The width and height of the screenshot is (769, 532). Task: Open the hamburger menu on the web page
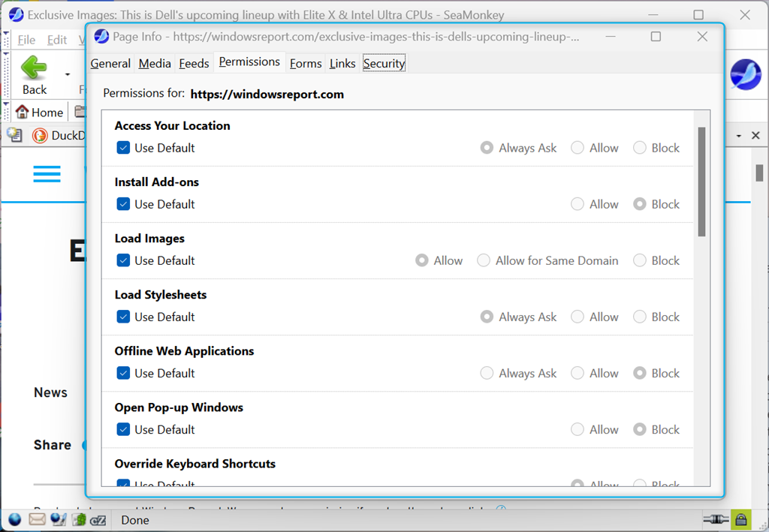click(47, 174)
